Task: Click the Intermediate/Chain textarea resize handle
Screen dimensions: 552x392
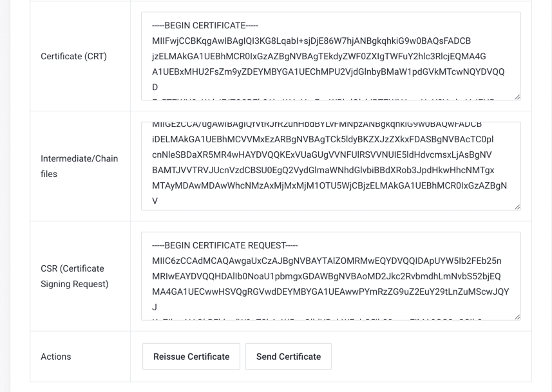Action: [517, 207]
